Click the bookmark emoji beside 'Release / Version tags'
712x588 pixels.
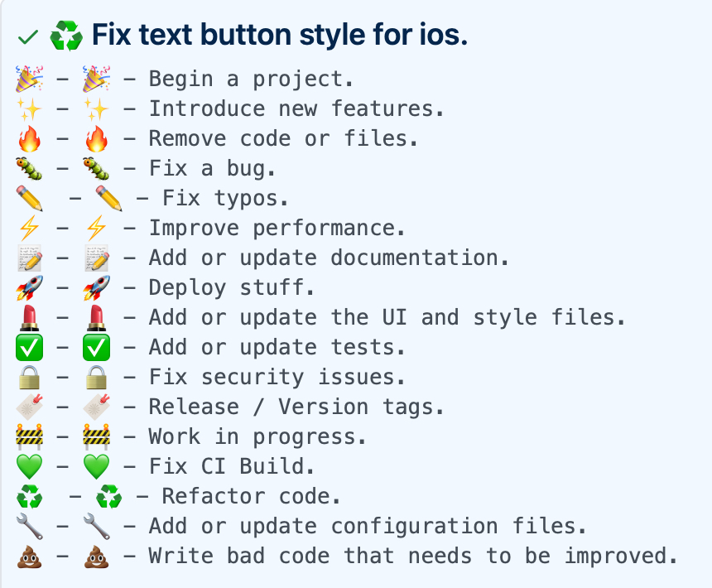[x=96, y=407]
